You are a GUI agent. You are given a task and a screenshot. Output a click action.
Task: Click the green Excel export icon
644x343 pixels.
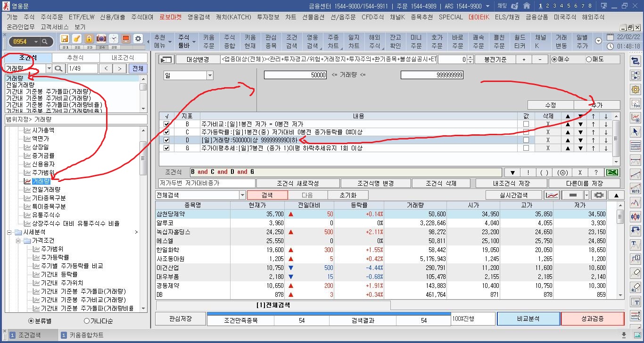click(612, 172)
